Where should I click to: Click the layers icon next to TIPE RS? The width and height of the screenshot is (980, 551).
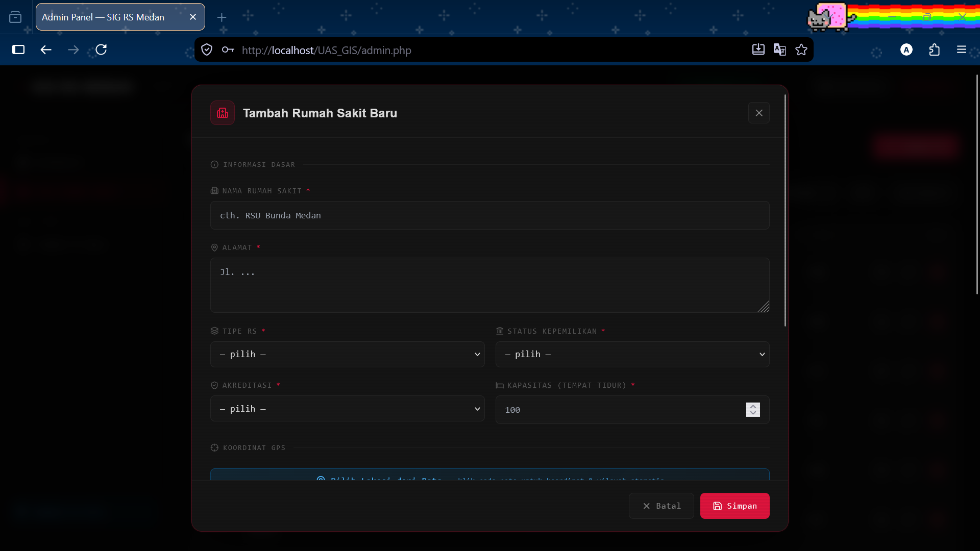tap(214, 331)
